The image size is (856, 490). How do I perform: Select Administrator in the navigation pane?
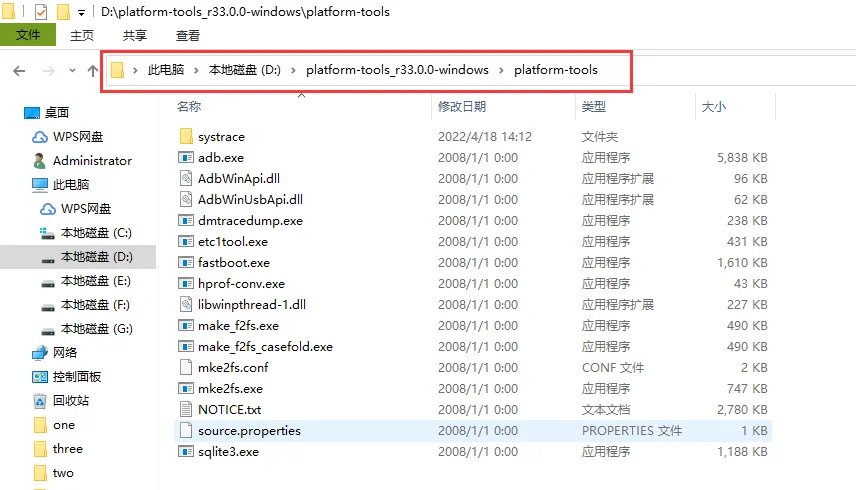(x=92, y=161)
